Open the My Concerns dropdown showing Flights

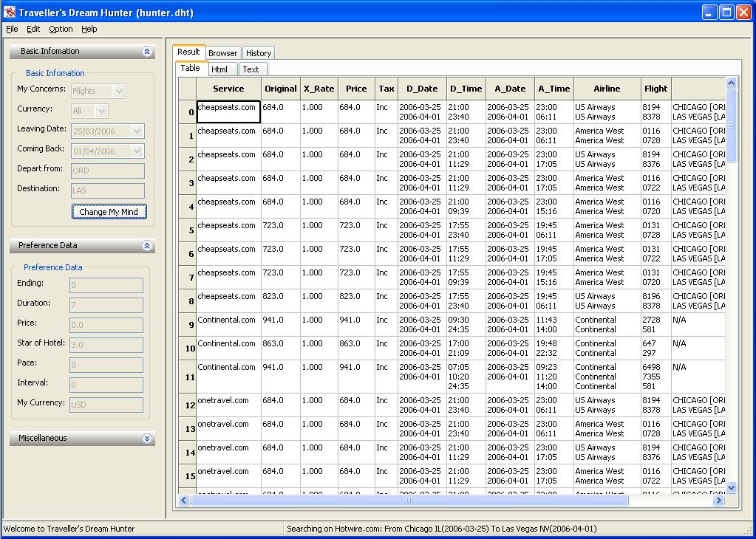tap(98, 91)
